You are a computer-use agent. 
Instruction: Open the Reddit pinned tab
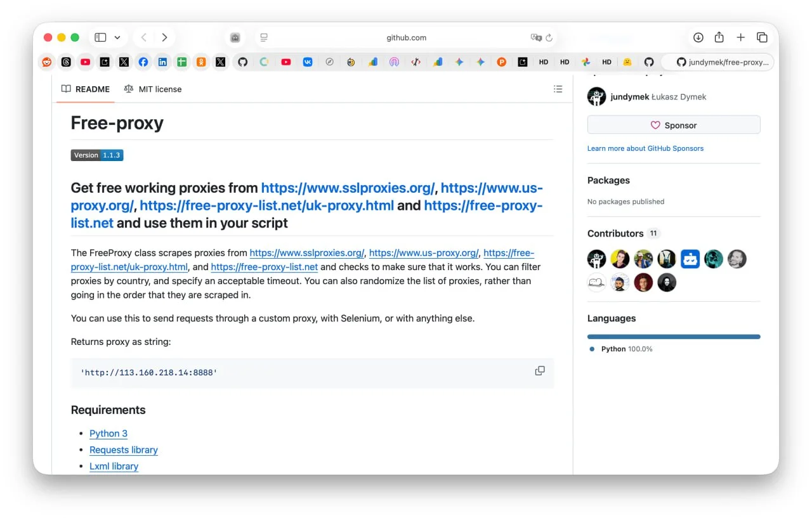(x=46, y=62)
